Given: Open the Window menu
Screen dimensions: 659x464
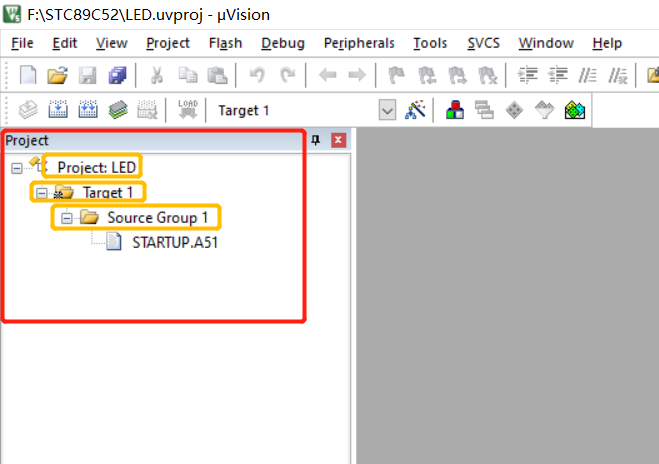Looking at the screenshot, I should tap(546, 43).
